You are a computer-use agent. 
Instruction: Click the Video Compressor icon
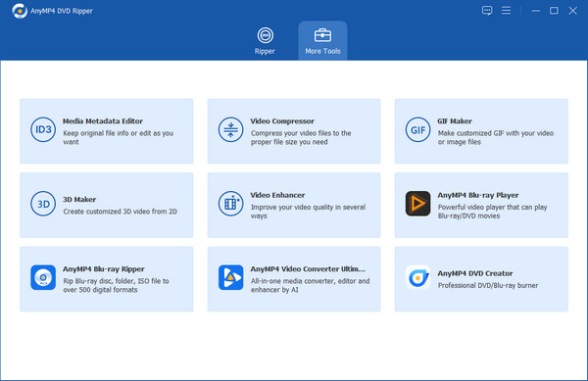(230, 129)
